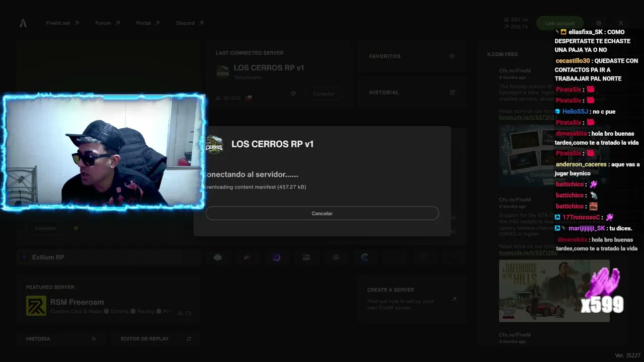
Task: Click the Los Cerros server logo under Last Connected Server
Action: coord(222,71)
